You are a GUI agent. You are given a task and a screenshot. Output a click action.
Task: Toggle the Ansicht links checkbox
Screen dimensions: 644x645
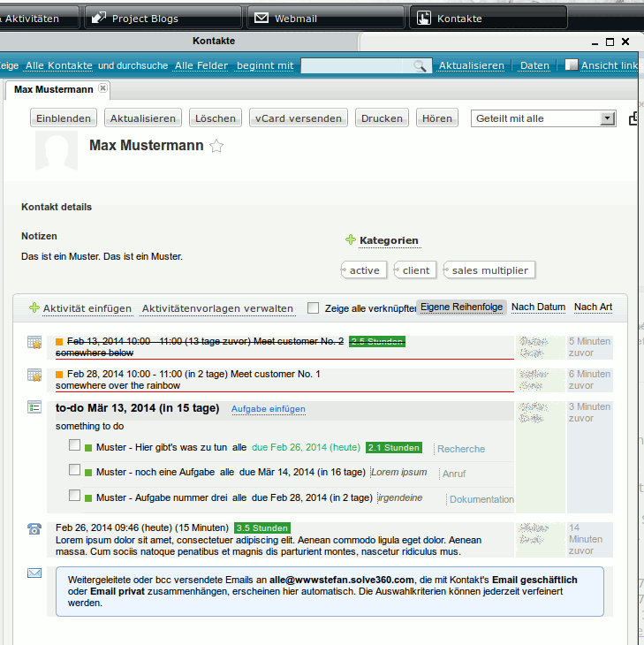[572, 64]
